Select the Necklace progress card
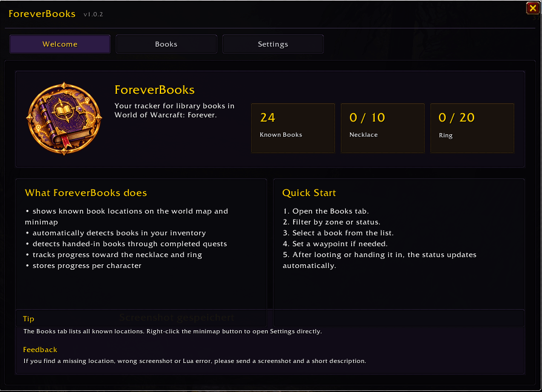The image size is (542, 392). (382, 128)
